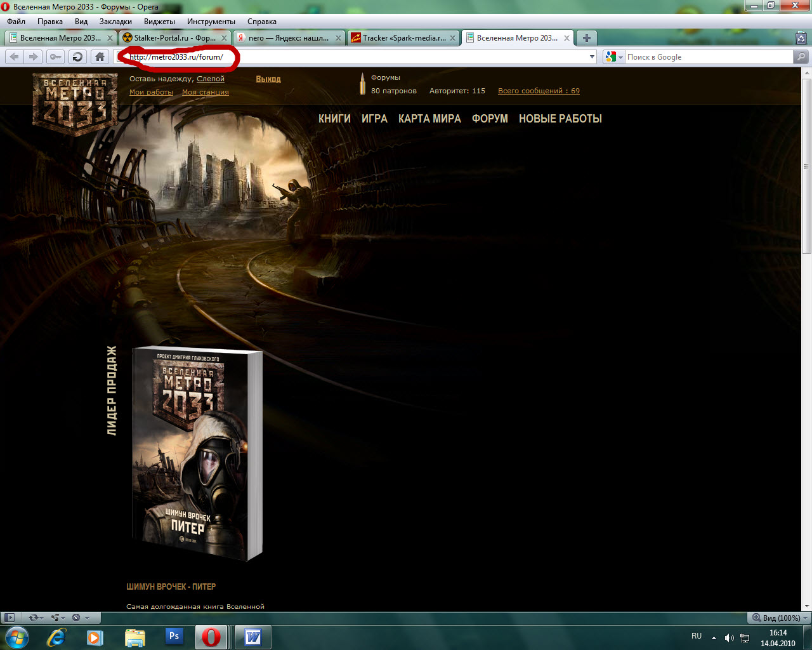Image resolution: width=812 pixels, height=650 pixels.
Task: Open the search engine selector arrow
Action: (x=621, y=57)
